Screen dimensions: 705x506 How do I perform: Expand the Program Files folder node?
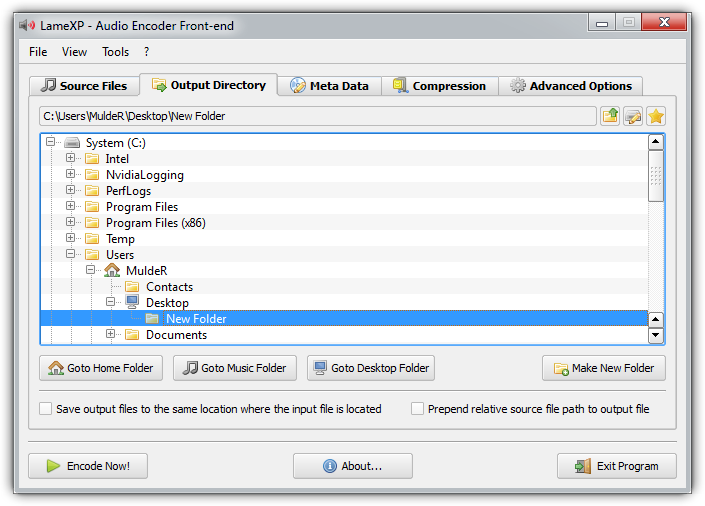click(71, 206)
